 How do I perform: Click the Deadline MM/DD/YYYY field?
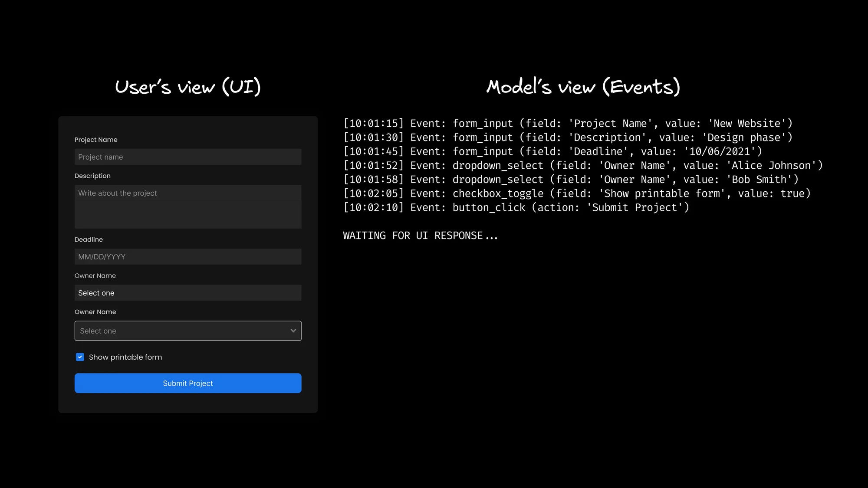tap(187, 257)
